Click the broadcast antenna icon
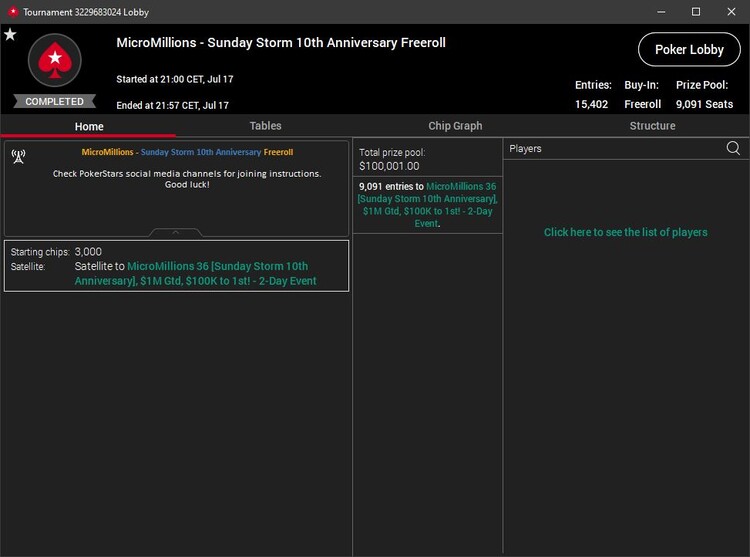The width and height of the screenshot is (750, 557). [x=18, y=156]
